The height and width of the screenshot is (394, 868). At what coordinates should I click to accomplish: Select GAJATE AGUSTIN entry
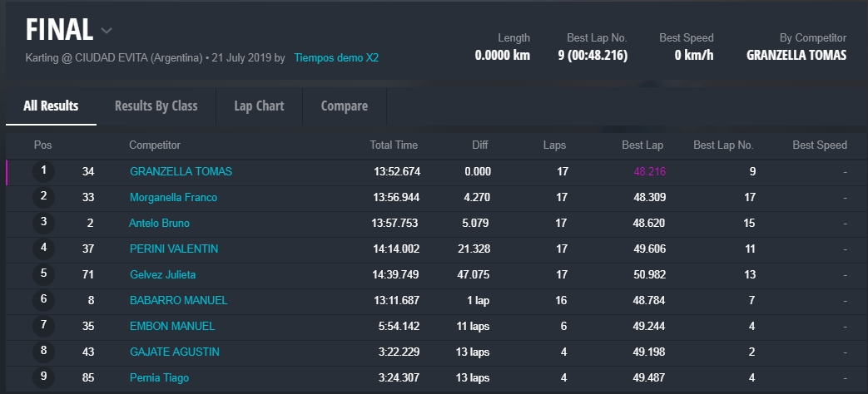[174, 352]
